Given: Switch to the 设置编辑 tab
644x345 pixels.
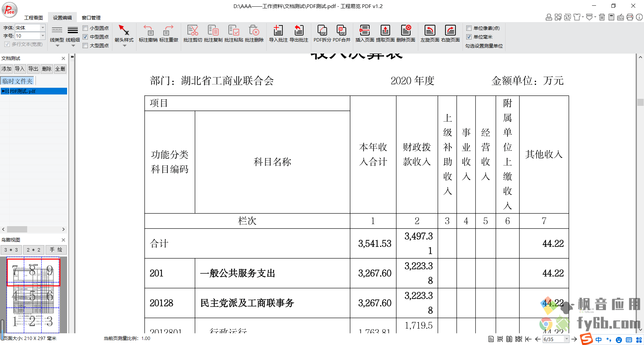Looking at the screenshot, I should (x=62, y=18).
